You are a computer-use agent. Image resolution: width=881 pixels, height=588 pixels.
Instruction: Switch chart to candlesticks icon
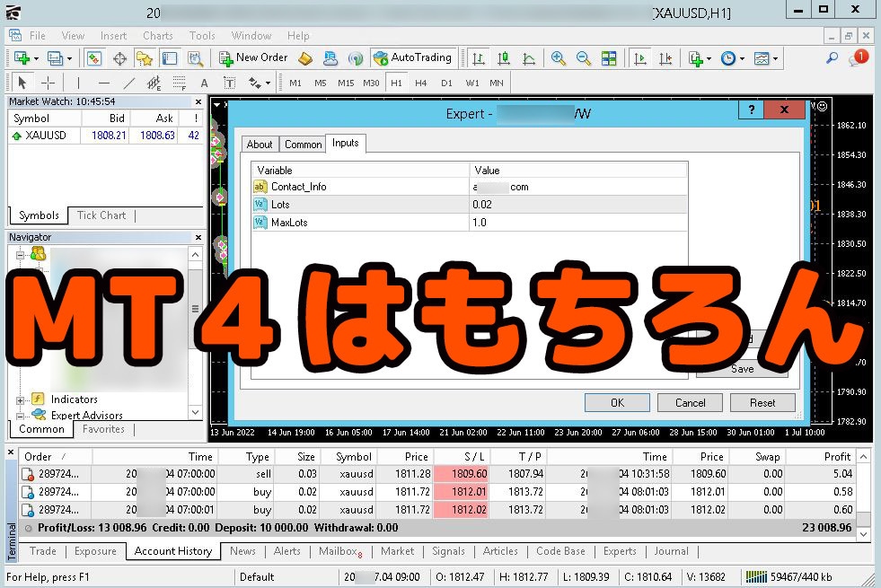tap(504, 57)
